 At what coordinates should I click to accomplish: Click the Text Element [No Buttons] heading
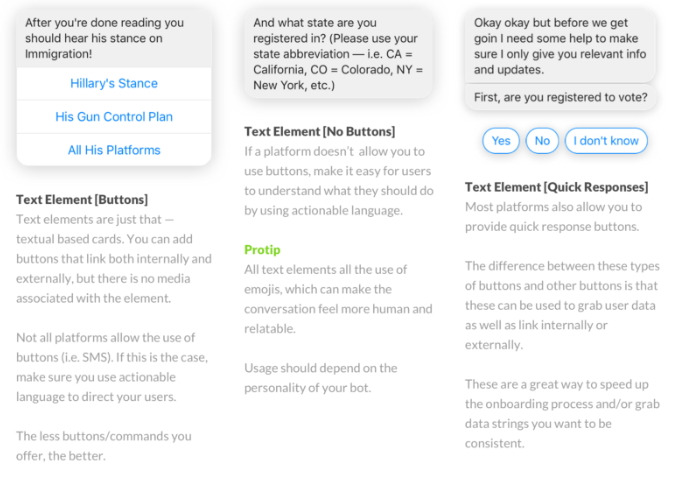click(320, 132)
